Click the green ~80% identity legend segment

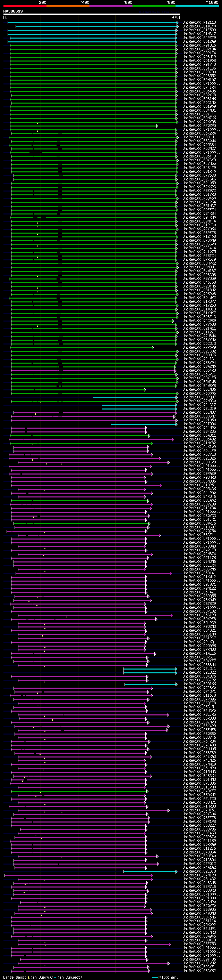click(154, 7)
